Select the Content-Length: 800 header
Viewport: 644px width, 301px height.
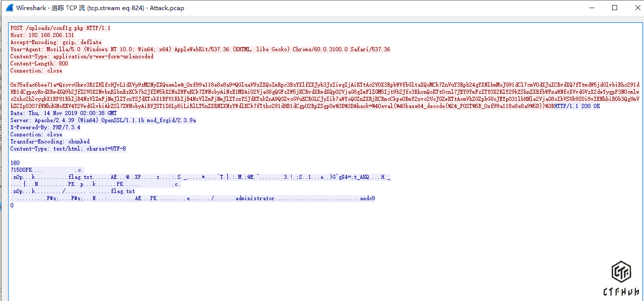[39, 64]
